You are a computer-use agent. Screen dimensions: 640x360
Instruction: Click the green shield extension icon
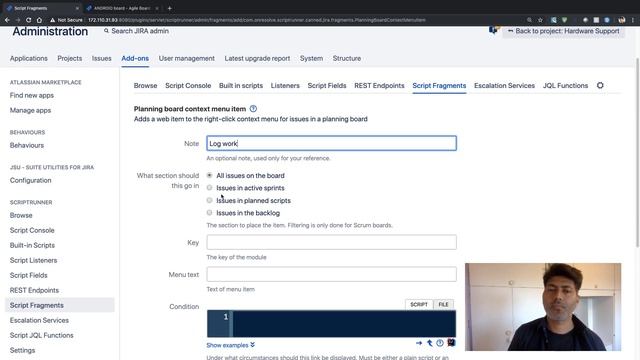[x=564, y=20]
